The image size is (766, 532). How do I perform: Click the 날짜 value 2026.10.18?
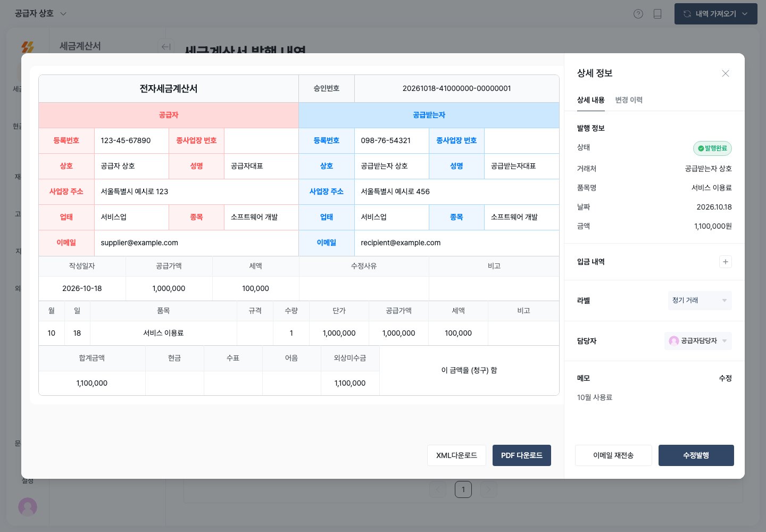tap(714, 207)
